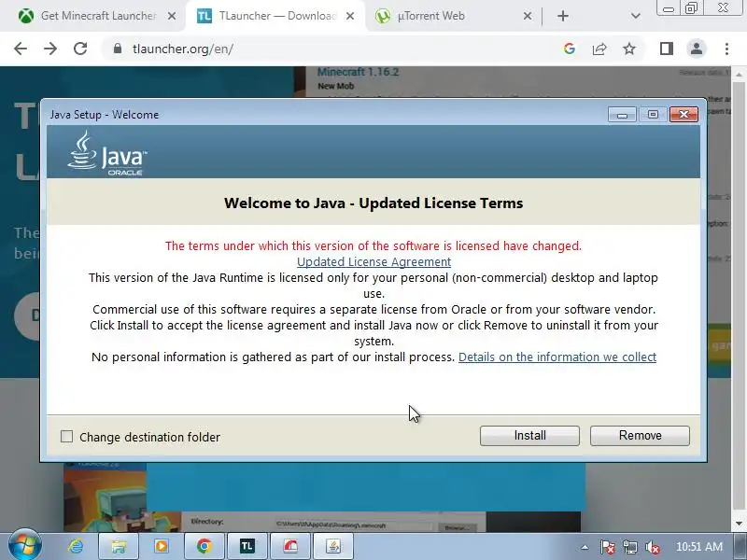Enable Change destination folder checkbox
747x560 pixels.
(66, 437)
